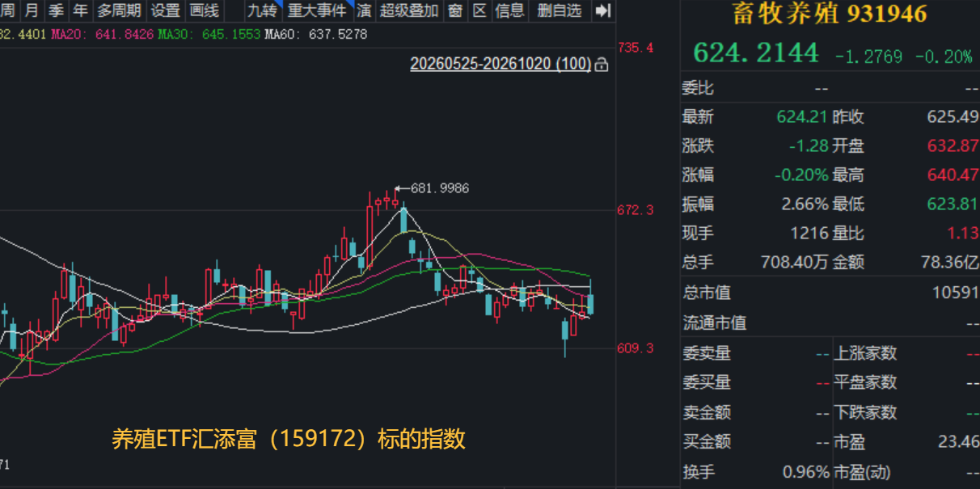Click the 昨收 previous close 625.49

click(x=953, y=116)
